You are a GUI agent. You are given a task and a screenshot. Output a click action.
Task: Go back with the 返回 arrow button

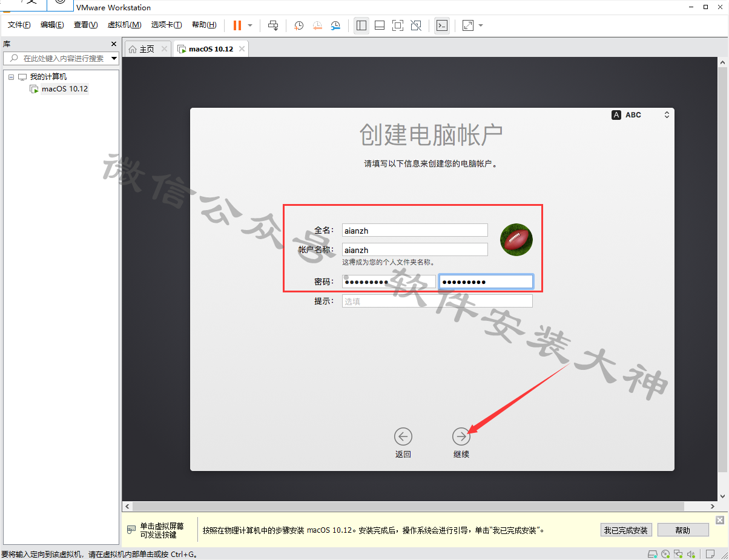(403, 436)
